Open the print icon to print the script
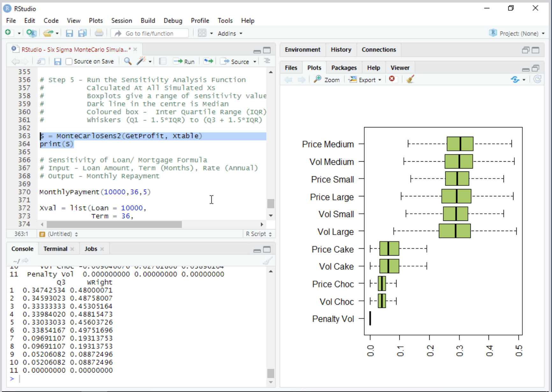 [99, 33]
